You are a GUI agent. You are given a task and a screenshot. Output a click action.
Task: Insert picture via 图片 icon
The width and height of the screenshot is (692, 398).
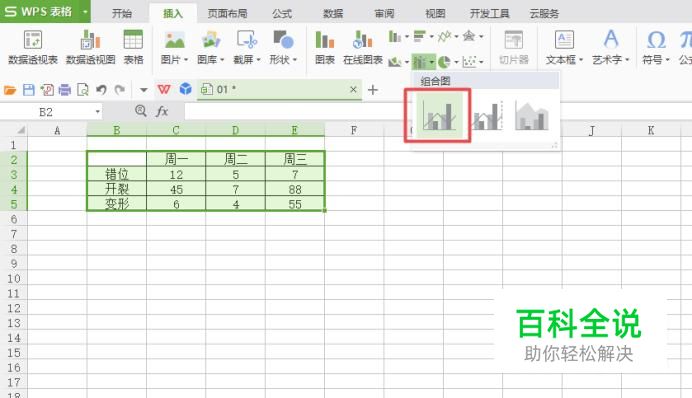[x=174, y=40]
